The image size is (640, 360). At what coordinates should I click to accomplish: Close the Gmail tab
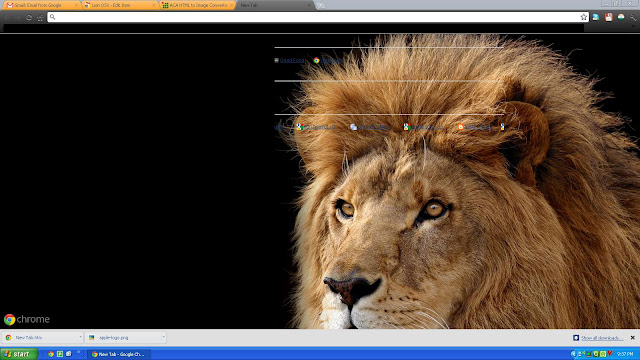coord(76,5)
